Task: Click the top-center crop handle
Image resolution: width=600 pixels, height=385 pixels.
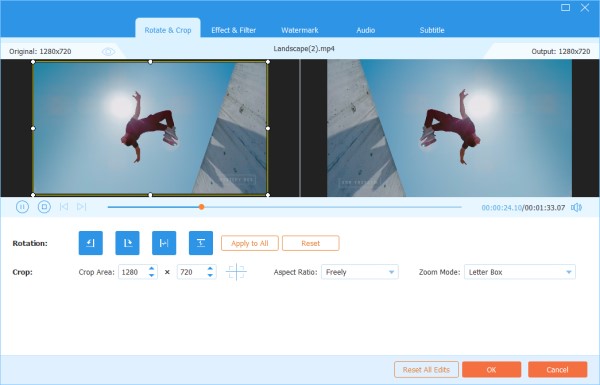Action: click(150, 62)
